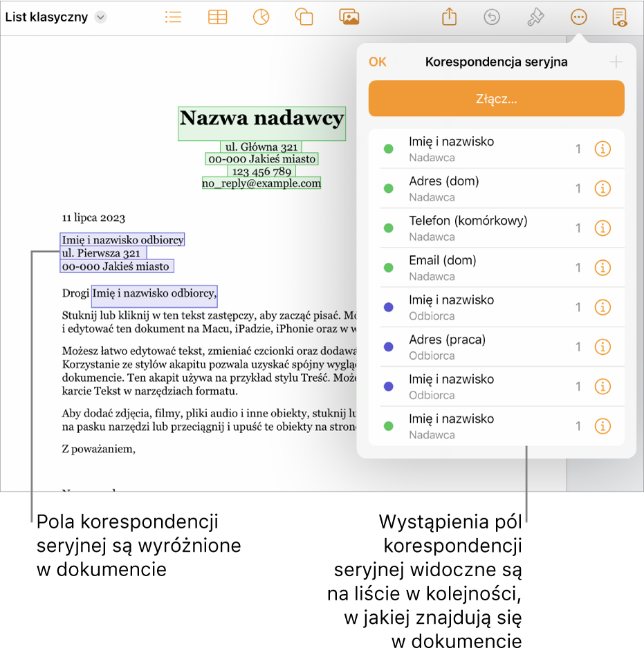This screenshot has width=644, height=655.
Task: Click the paragraph starting Możesz łatwo edytować
Action: point(209,371)
